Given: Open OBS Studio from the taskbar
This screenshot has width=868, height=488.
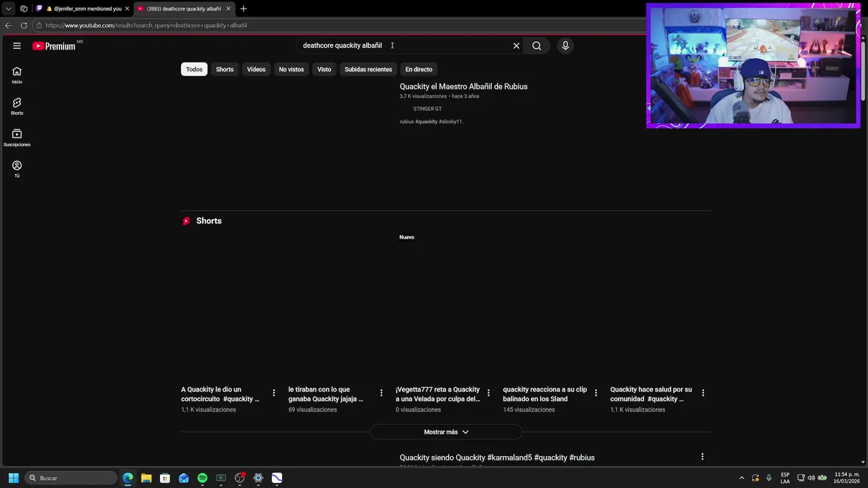Looking at the screenshot, I should 239,478.
